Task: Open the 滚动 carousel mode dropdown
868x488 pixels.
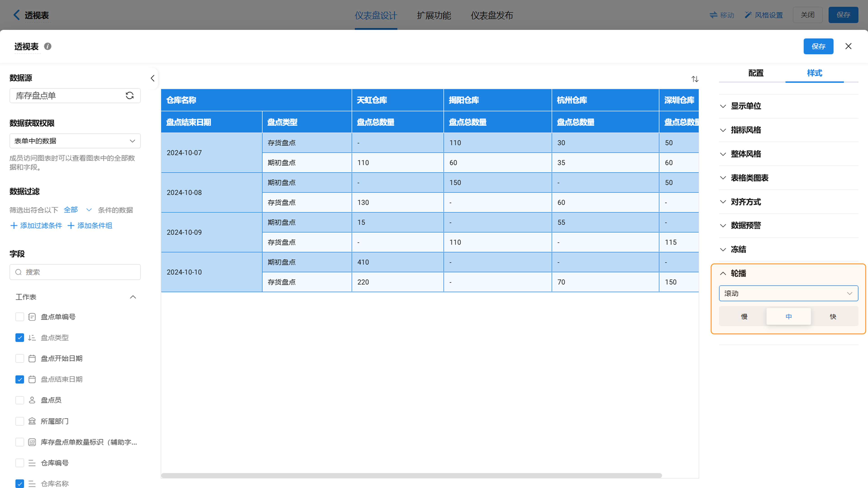Action: (788, 293)
